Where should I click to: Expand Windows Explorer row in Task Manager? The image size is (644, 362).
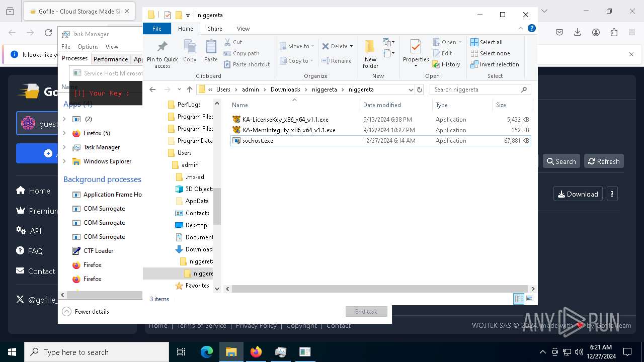64,161
